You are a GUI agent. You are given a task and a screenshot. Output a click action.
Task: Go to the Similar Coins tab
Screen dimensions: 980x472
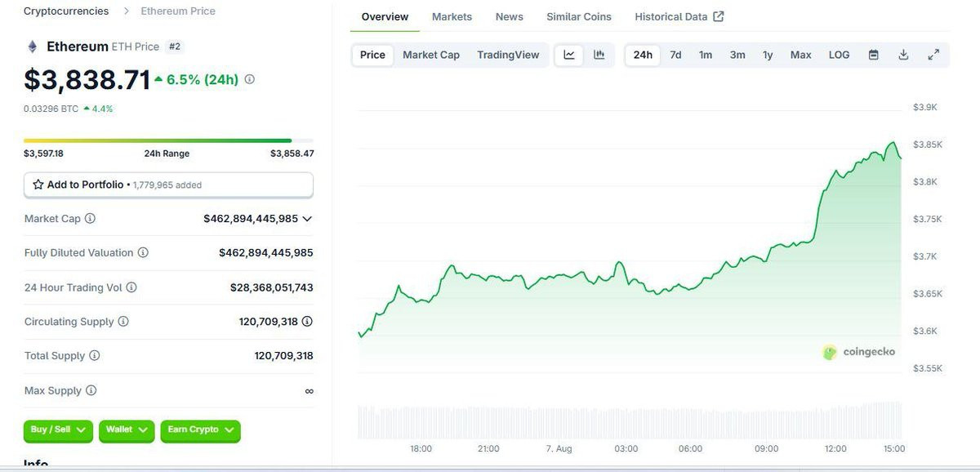click(579, 16)
